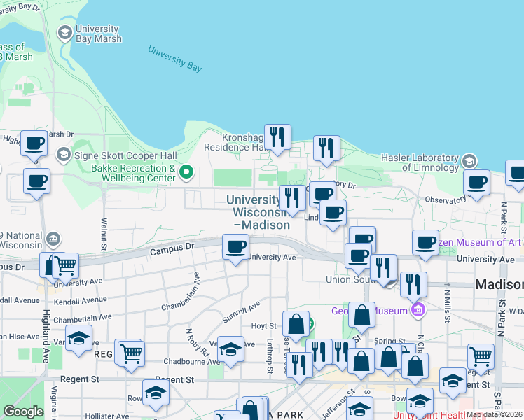The height and width of the screenshot is (420, 524).
Task: Click the Hoyt St street label
Action: coord(264,326)
